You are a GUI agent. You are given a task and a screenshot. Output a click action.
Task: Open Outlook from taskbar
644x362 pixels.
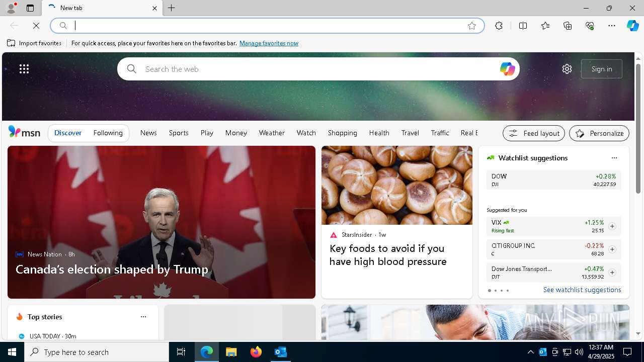pos(280,352)
